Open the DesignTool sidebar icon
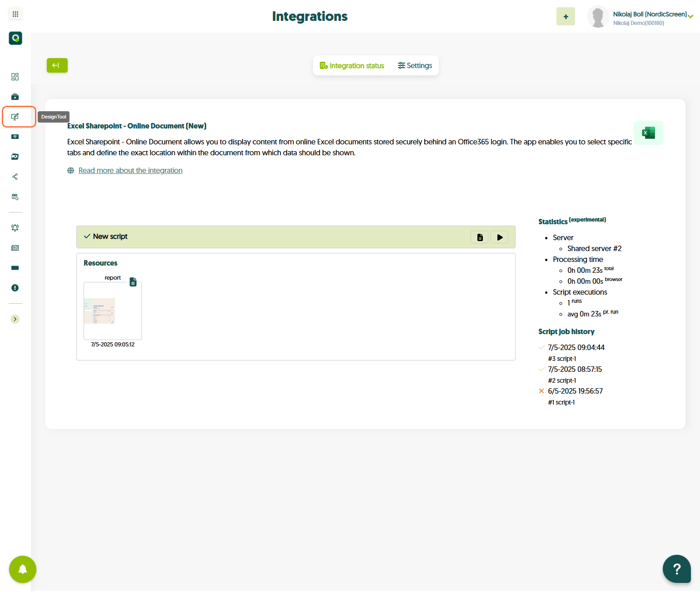Image resolution: width=700 pixels, height=592 pixels. (15, 117)
